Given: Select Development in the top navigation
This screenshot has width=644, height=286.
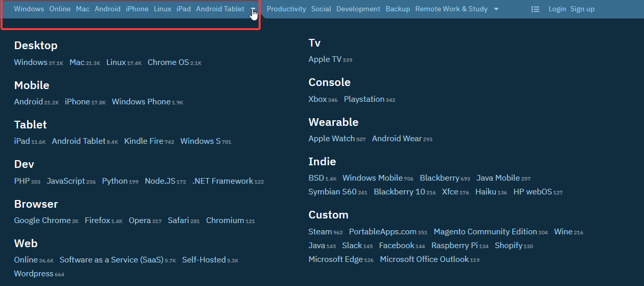Looking at the screenshot, I should (x=358, y=9).
